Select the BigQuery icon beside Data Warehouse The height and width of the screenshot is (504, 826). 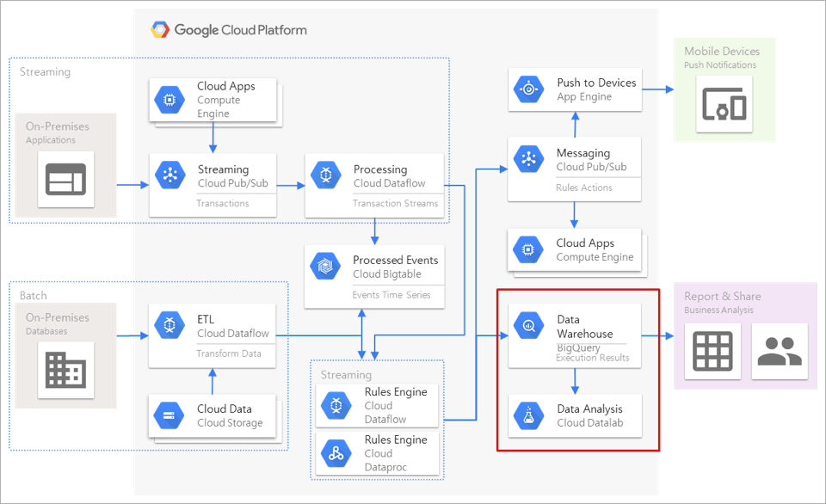529,325
